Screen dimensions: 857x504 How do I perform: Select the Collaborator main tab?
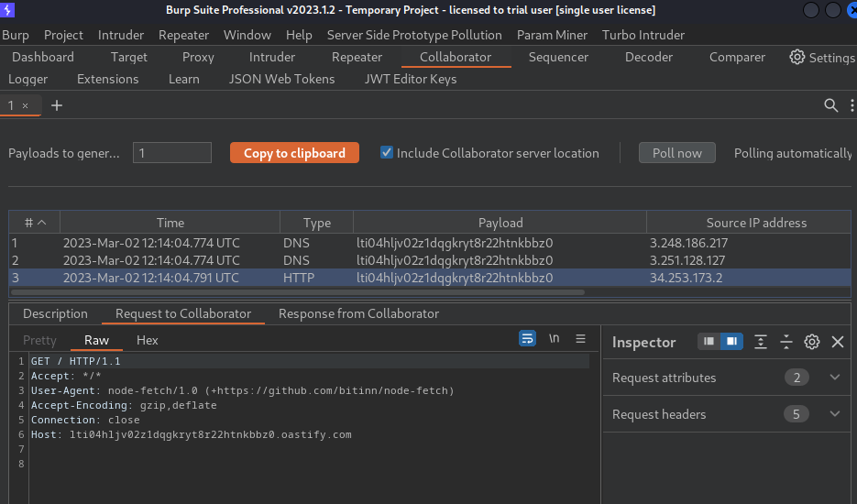(456, 57)
